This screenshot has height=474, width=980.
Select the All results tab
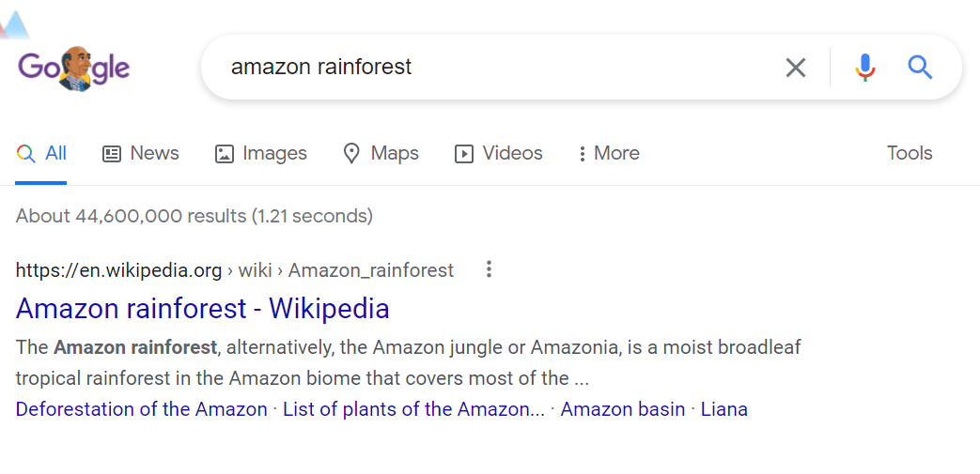click(42, 154)
